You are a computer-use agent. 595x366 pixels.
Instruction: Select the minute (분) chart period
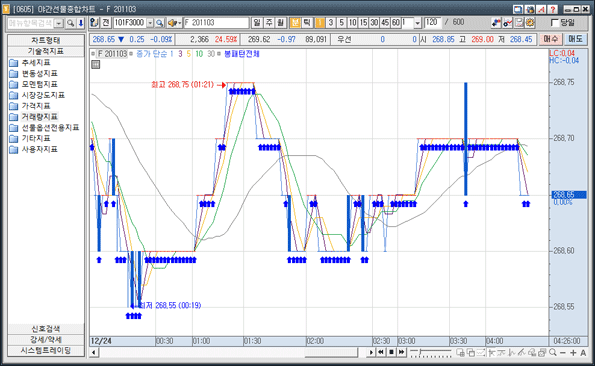click(295, 23)
